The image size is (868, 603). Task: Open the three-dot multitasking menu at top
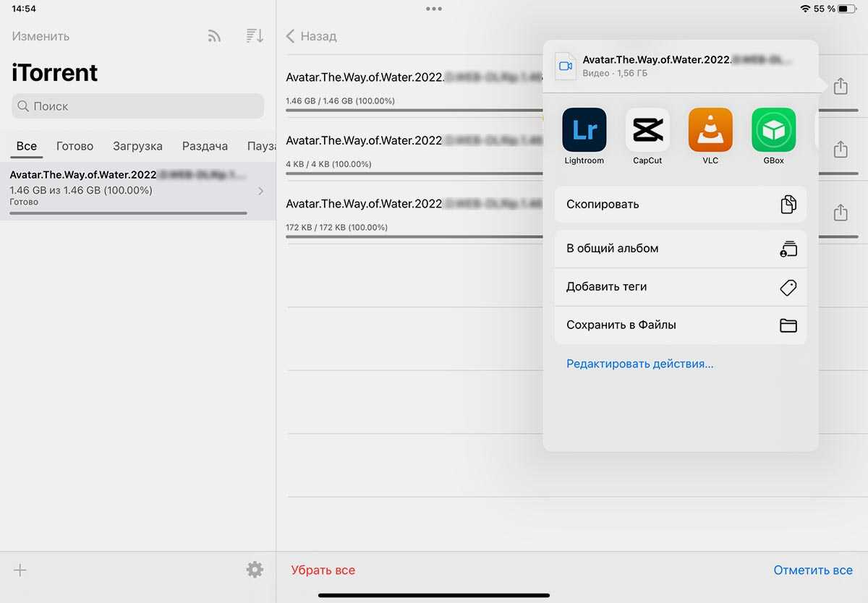pos(434,9)
